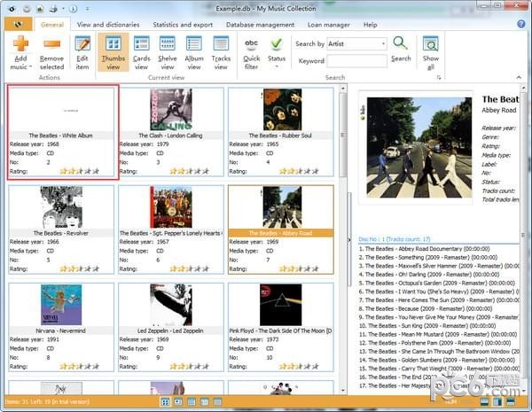Screen dimensions: 532x412
Task: Click the Show all button
Action: [x=431, y=53]
